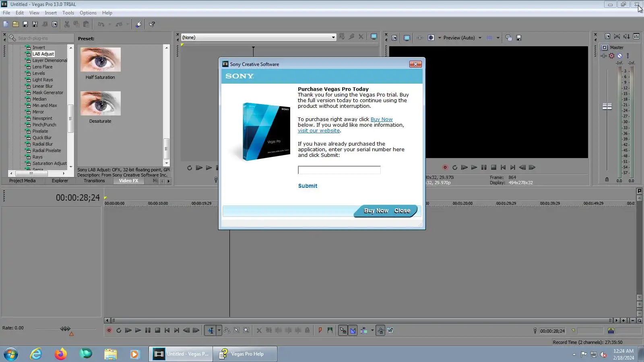Create a new project from the toolbar
Viewport: 644px width, 362px height.
pyautogui.click(x=6, y=24)
